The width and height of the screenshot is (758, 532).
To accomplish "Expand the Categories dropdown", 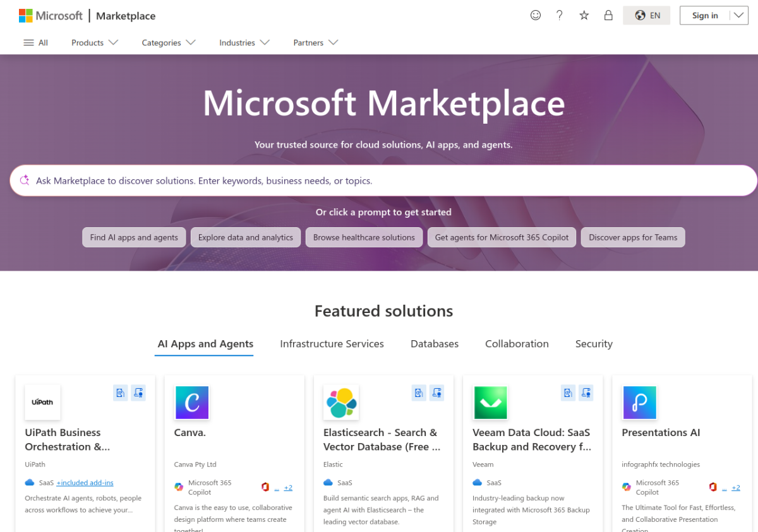I will (169, 43).
